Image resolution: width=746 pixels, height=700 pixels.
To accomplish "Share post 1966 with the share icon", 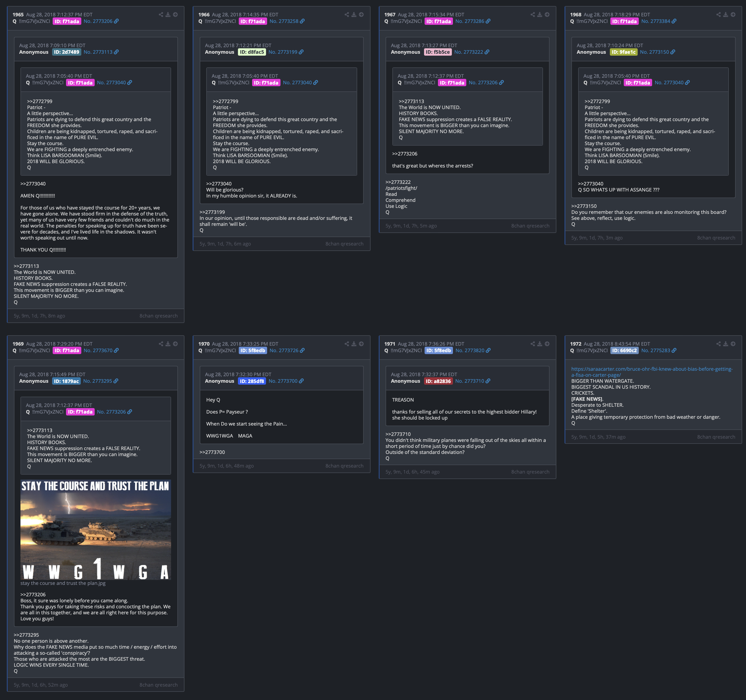I will 347,15.
